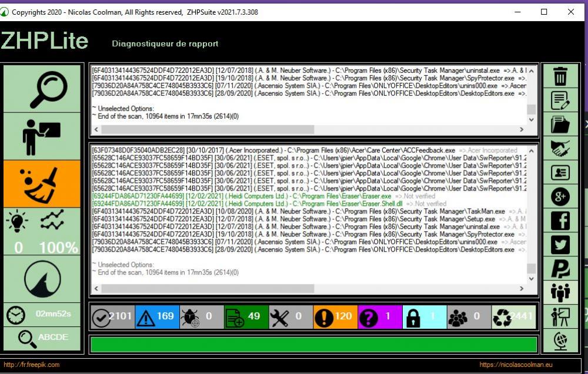This screenshot has height=374, width=588.
Task: Click the 100% percentage value
Action: tap(58, 248)
